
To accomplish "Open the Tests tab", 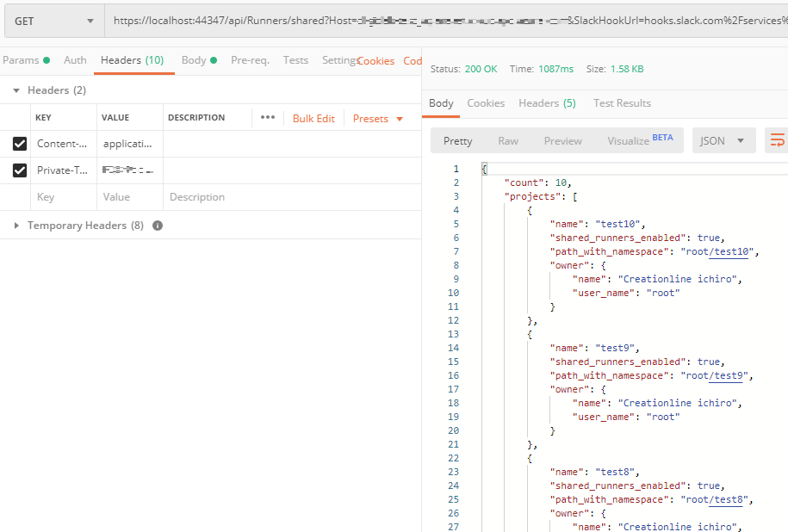I will 295,60.
